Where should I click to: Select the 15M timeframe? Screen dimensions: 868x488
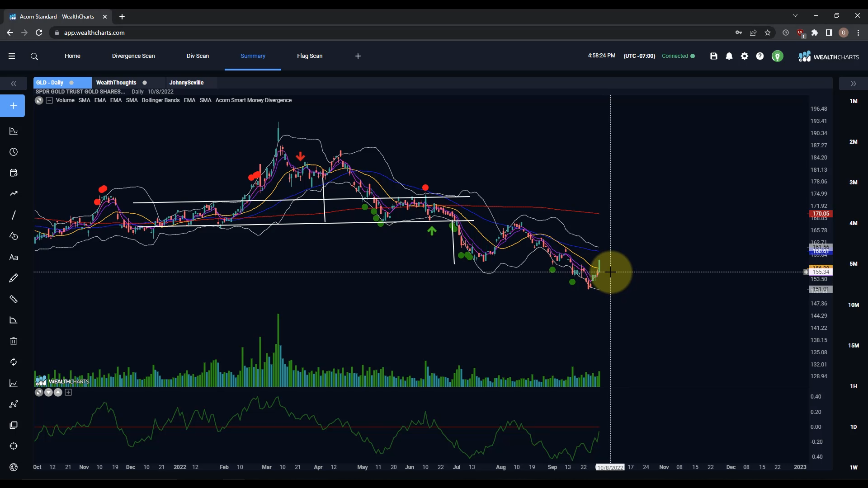coord(854,346)
